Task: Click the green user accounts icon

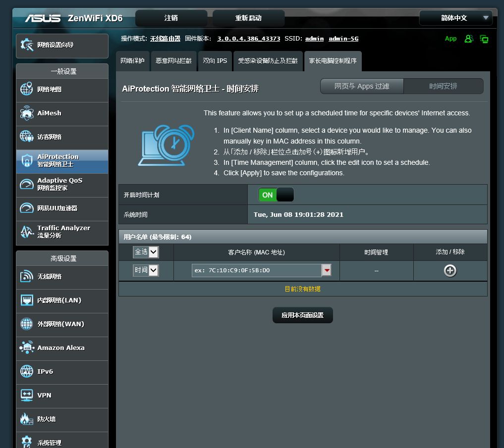Action: coord(469,39)
